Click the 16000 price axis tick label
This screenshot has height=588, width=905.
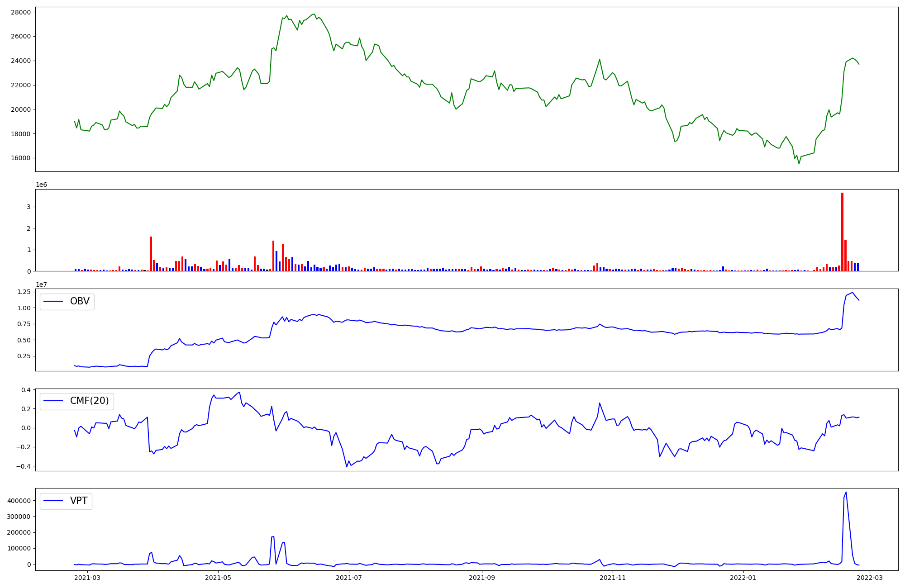point(21,158)
